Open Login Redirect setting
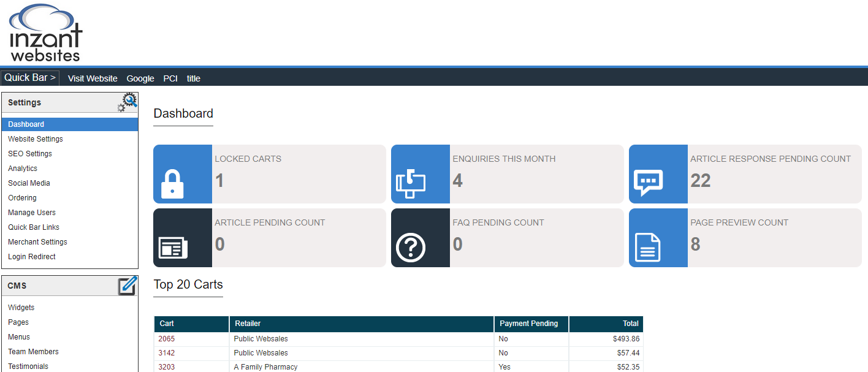The image size is (868, 372). click(x=32, y=257)
